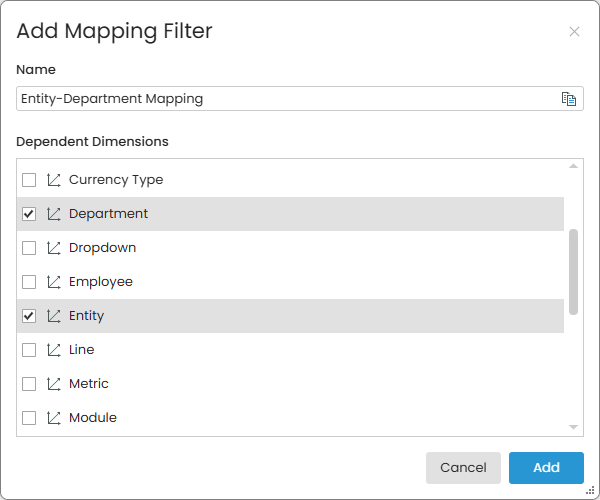
Task: Close the Add Mapping Filter dialog
Action: [x=574, y=32]
